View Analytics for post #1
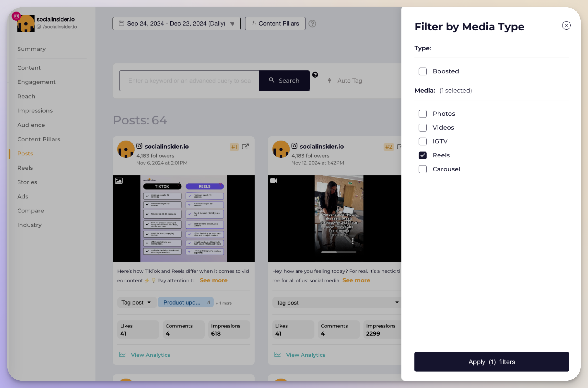Image resolution: width=588 pixels, height=388 pixels. pyautogui.click(x=145, y=355)
